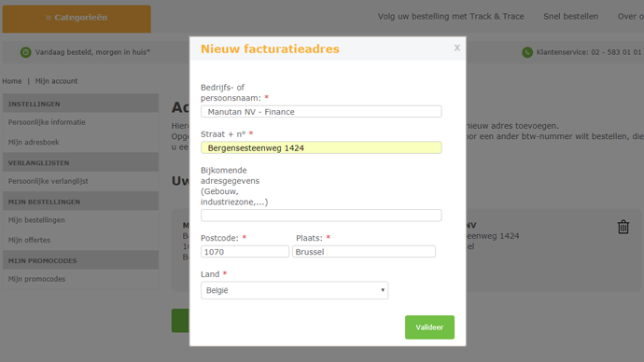Open Mijn offertes

click(x=29, y=240)
